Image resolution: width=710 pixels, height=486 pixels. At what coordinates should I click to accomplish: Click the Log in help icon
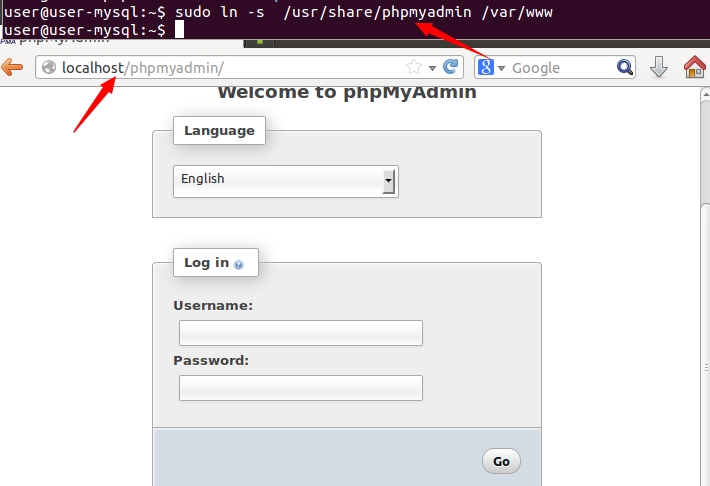click(238, 265)
